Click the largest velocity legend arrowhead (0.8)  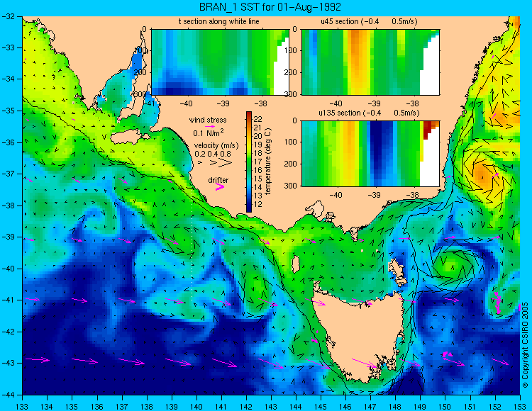point(225,163)
